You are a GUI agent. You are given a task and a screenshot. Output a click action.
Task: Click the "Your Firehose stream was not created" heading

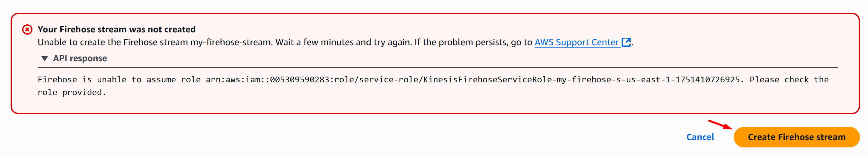pyautogui.click(x=117, y=29)
